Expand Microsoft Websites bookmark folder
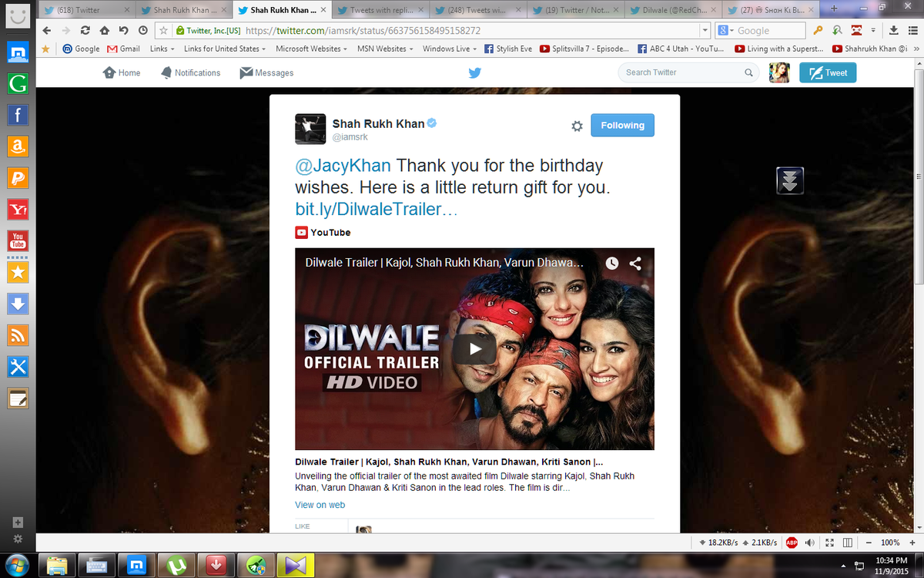Screen dimensions: 924x578 312,49
